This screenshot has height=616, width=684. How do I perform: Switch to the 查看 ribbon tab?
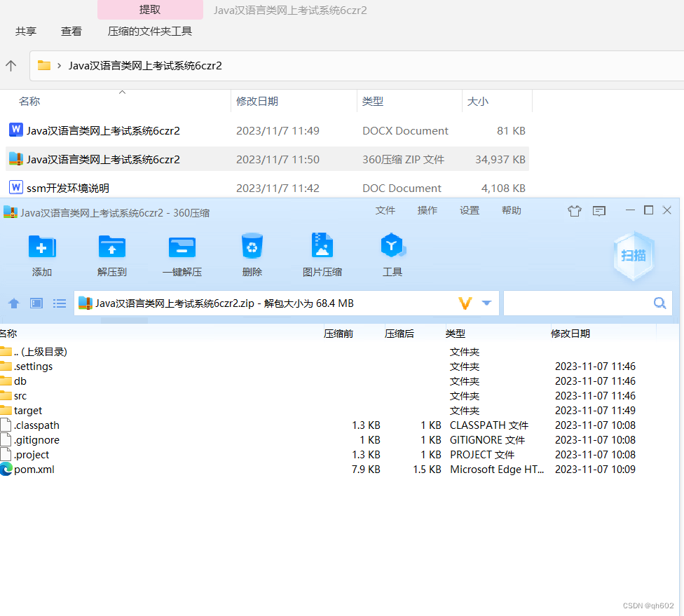71,31
